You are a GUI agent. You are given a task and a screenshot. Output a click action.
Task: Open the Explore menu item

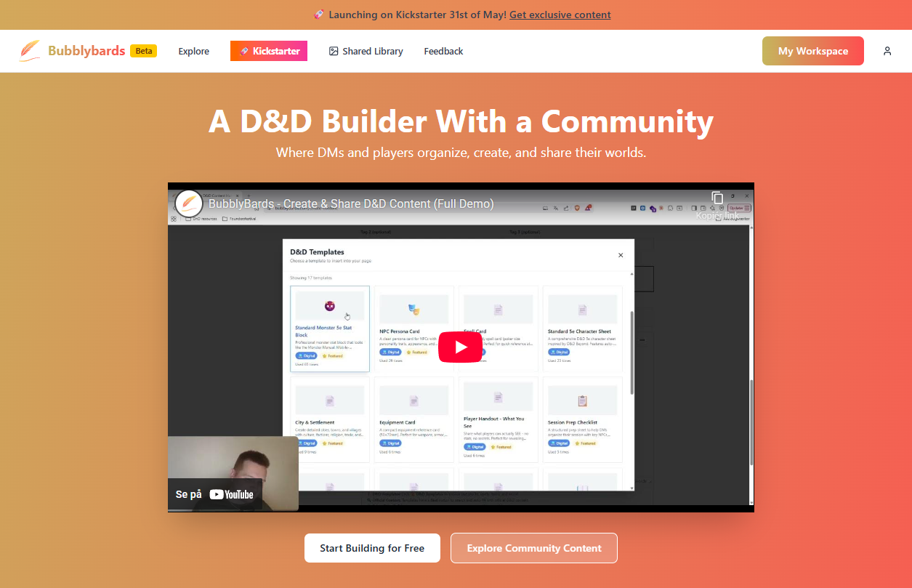click(x=193, y=51)
